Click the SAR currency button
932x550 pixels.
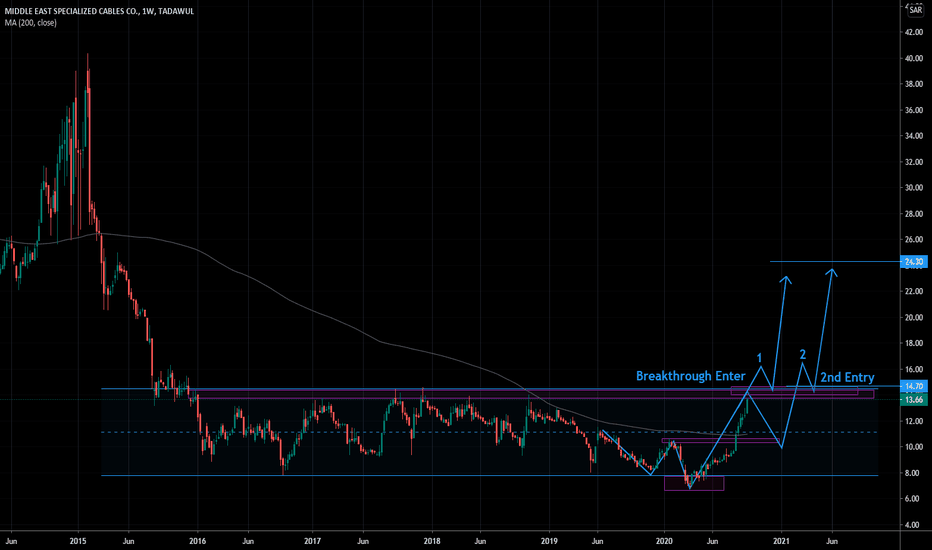[915, 10]
